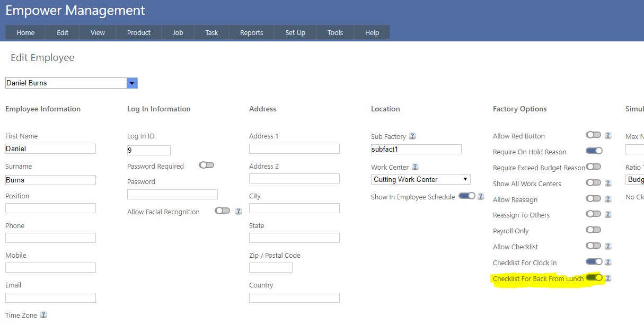
Task: Click help icon beside Allow Facial Recognition
Action: click(x=239, y=211)
